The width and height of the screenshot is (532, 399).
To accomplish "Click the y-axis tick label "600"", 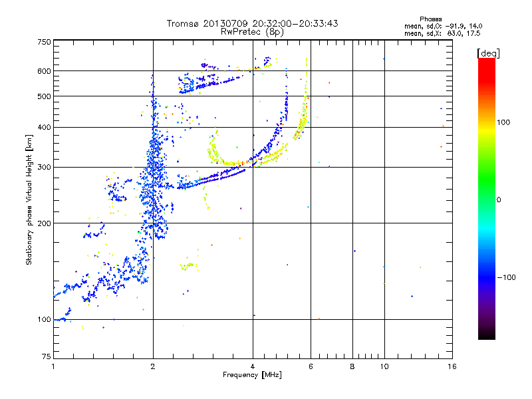I will tap(44, 71).
